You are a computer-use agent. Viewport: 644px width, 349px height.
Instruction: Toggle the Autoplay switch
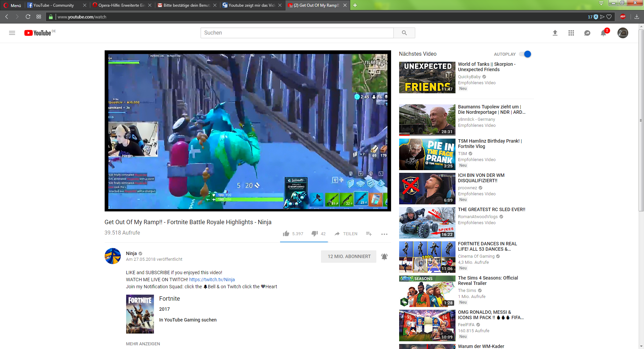tap(525, 54)
